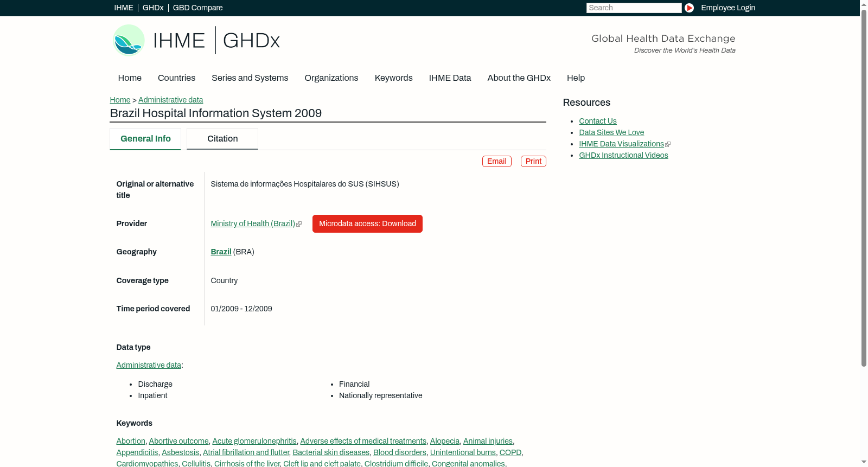Image resolution: width=868 pixels, height=467 pixels.
Task: Click Bacterial skin diseases keyword
Action: click(x=331, y=452)
